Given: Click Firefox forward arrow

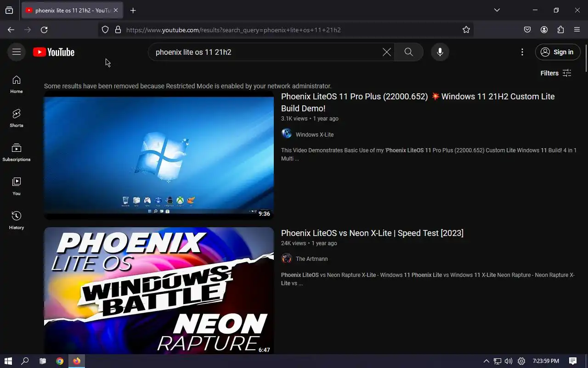Looking at the screenshot, I should point(28,29).
